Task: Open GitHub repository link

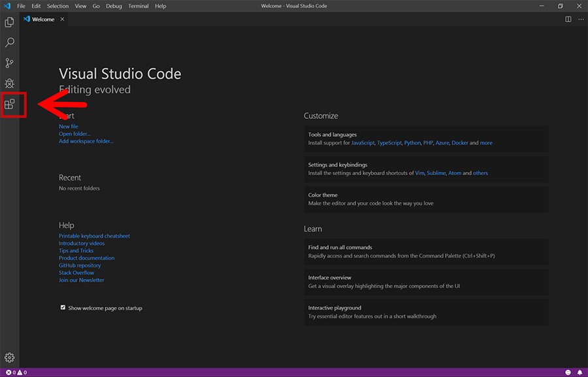Action: click(80, 265)
